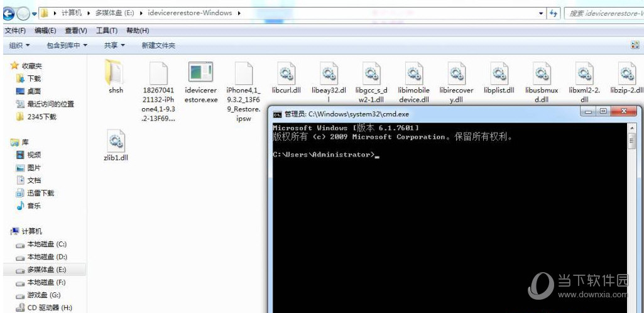The width and height of the screenshot is (644, 313).
Task: Click the Explorer forward navigation arrow
Action: click(23, 14)
